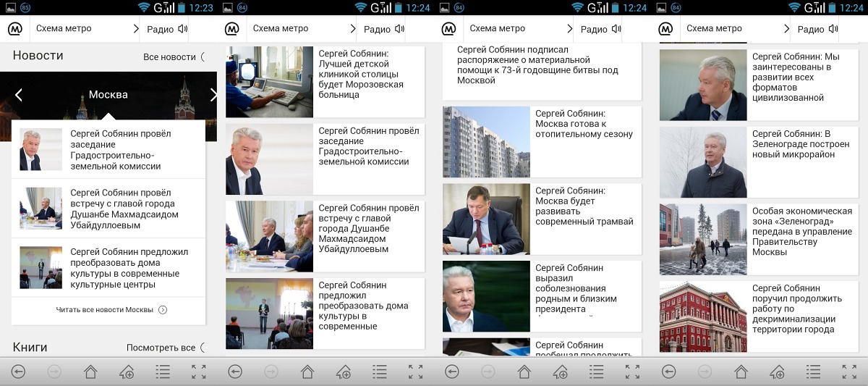Open article В Зеленограде построен новый микрорайон
Image resolution: width=868 pixels, height=386 pixels.
(759, 162)
